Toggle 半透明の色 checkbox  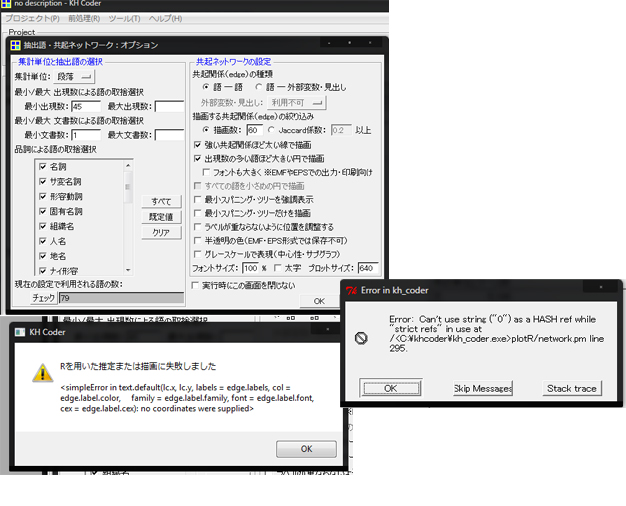click(197, 240)
